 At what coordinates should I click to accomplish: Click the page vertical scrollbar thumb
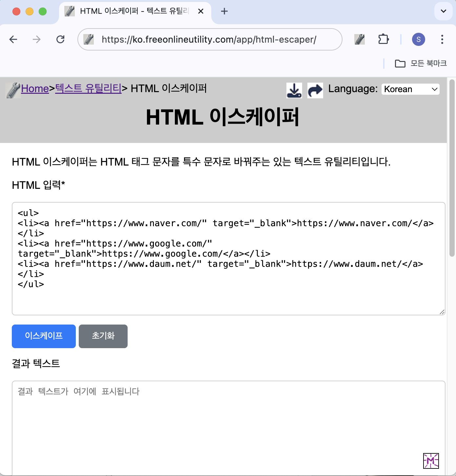(452, 168)
